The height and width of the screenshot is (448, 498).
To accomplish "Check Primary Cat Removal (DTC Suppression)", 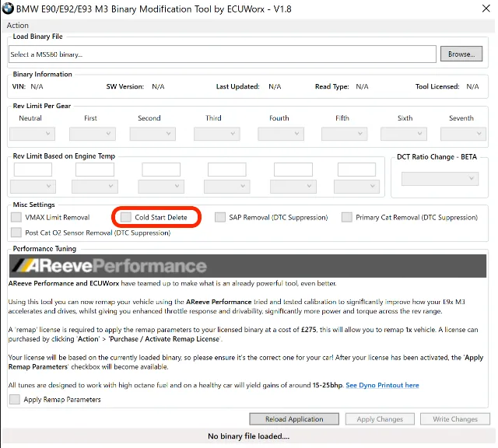I will [x=346, y=217].
